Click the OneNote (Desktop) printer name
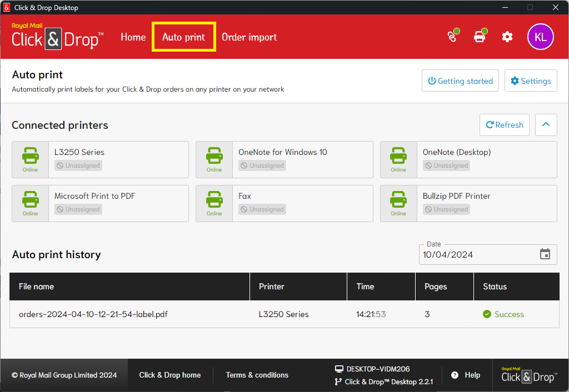 (457, 152)
